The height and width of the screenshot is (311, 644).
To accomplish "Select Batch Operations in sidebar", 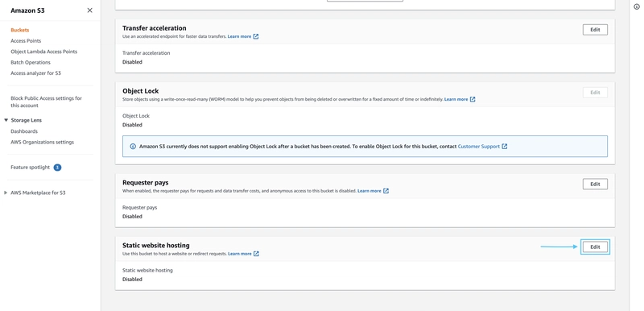I will tap(31, 63).
